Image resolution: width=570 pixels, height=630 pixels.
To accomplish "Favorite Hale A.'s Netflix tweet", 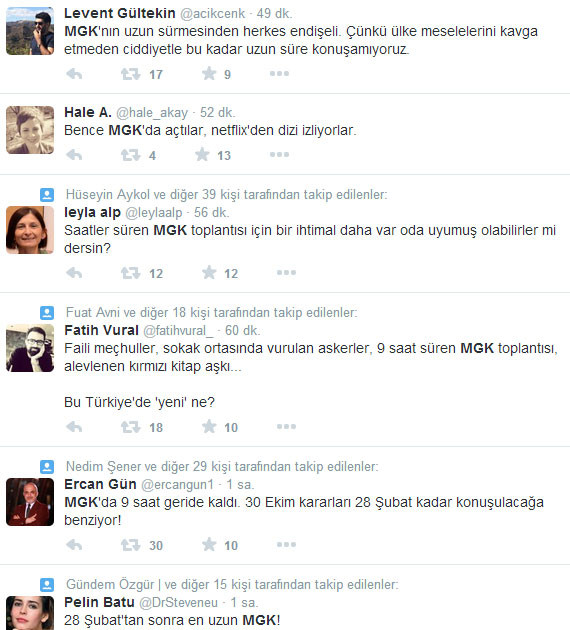I will click(x=202, y=155).
